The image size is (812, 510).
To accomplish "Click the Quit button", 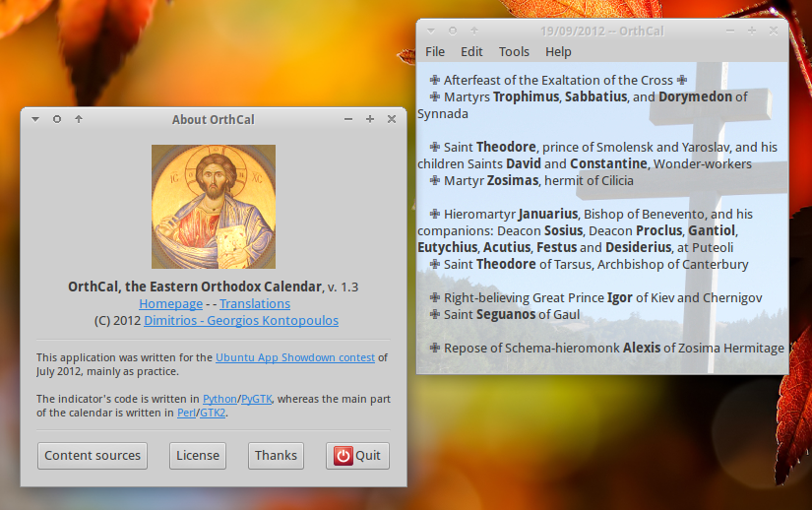I will [x=357, y=456].
